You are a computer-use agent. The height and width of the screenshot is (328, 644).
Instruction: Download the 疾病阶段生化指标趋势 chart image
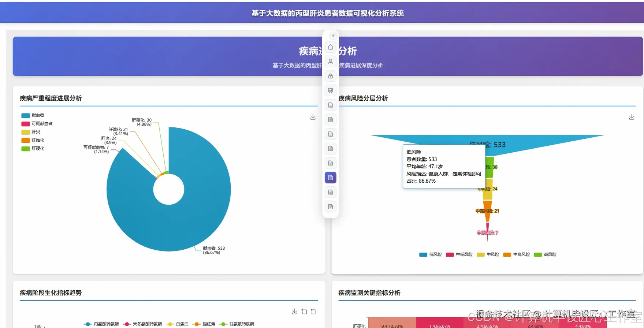pos(295,312)
